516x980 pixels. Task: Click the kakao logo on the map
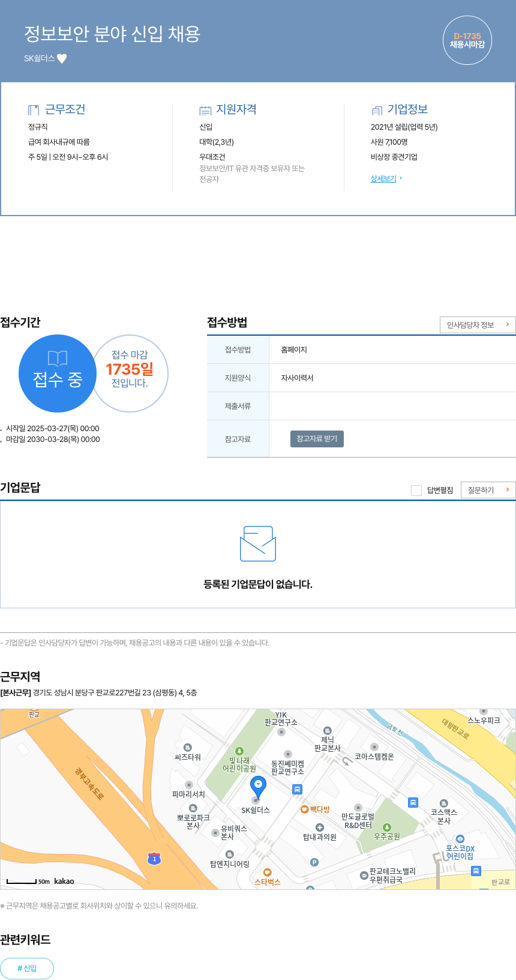click(64, 882)
